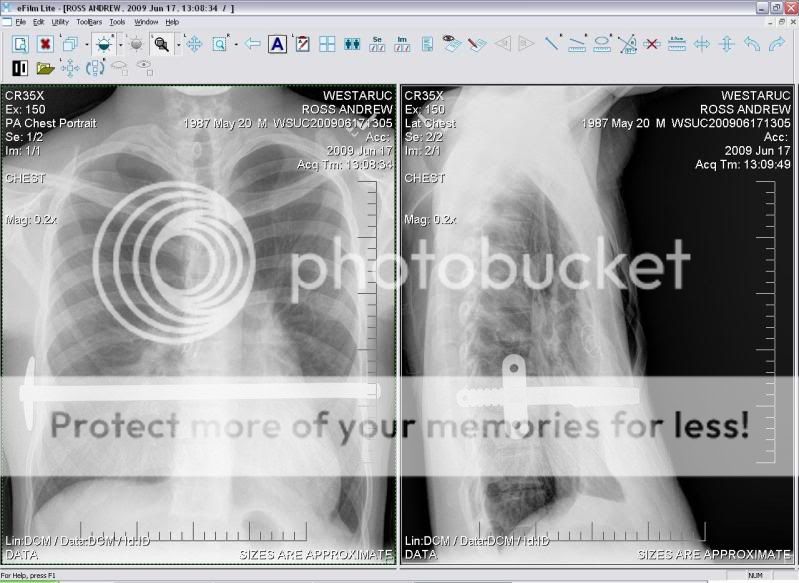Select the ellipse measurement tool
This screenshot has height=583, width=799.
pyautogui.click(x=602, y=44)
